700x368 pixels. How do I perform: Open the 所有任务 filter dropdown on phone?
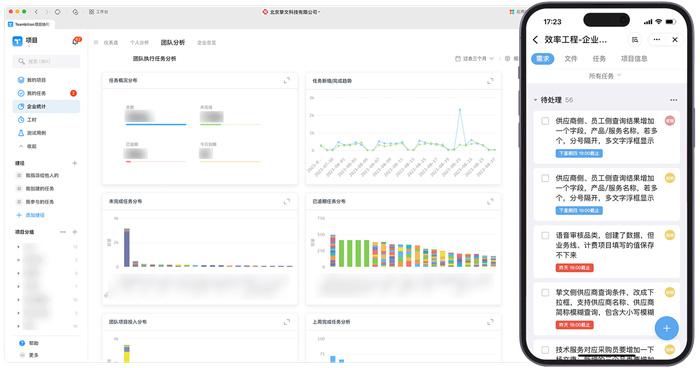click(604, 76)
